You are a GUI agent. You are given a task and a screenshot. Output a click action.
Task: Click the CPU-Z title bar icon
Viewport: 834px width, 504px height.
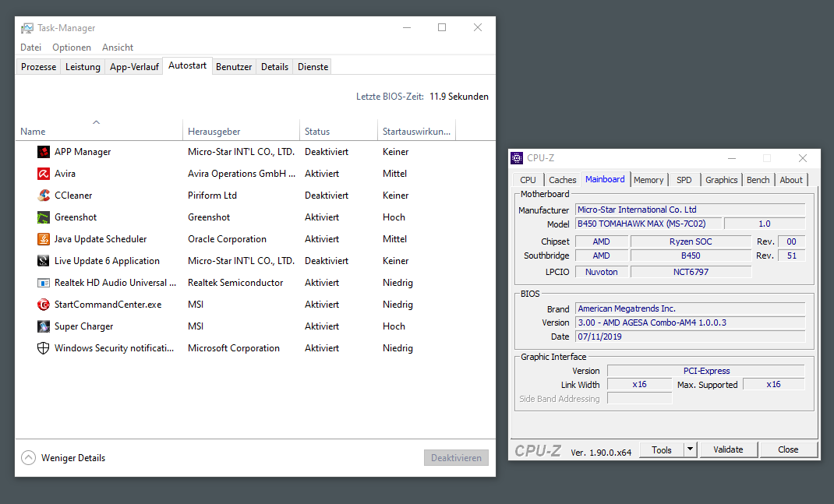click(x=517, y=158)
